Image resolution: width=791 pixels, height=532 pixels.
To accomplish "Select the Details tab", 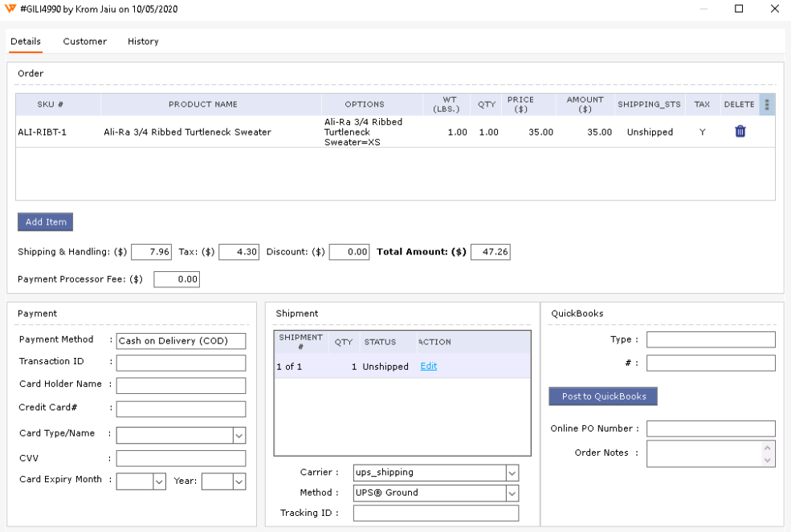I will click(26, 42).
